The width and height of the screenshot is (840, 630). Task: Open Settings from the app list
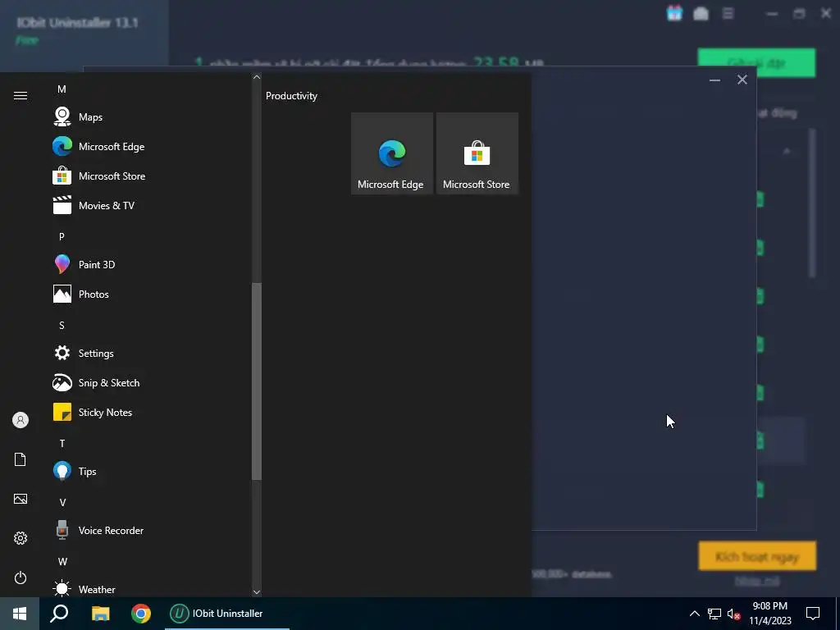(x=150, y=353)
